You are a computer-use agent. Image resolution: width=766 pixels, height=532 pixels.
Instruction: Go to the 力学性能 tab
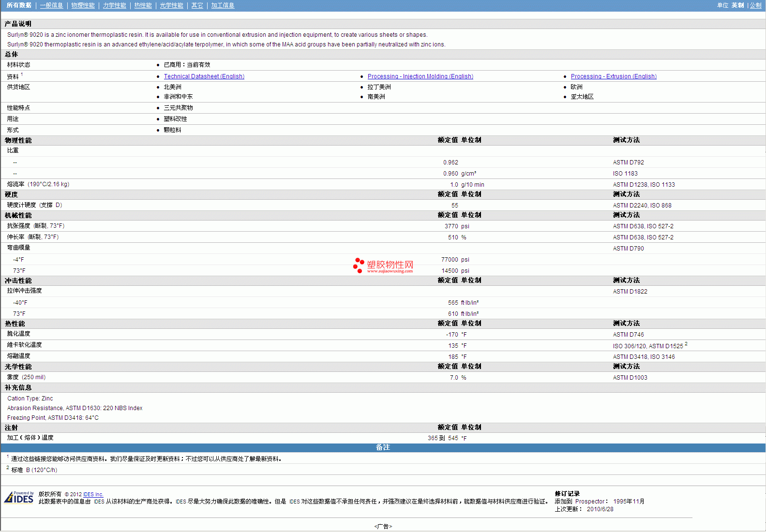[114, 5]
